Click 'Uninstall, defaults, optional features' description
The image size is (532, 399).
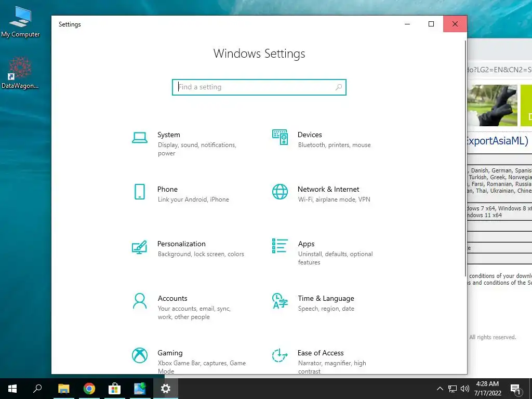[x=335, y=258]
